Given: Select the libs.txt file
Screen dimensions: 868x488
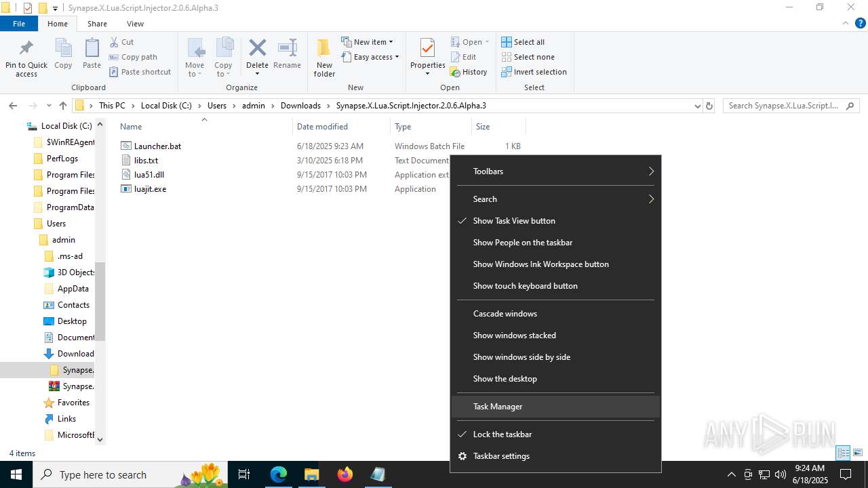Looking at the screenshot, I should [x=146, y=161].
